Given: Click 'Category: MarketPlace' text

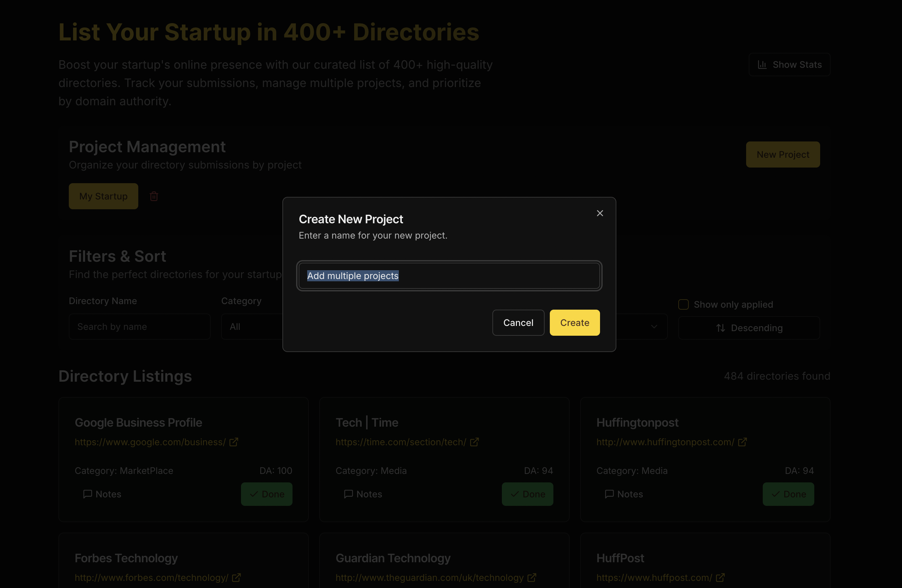Looking at the screenshot, I should [124, 471].
